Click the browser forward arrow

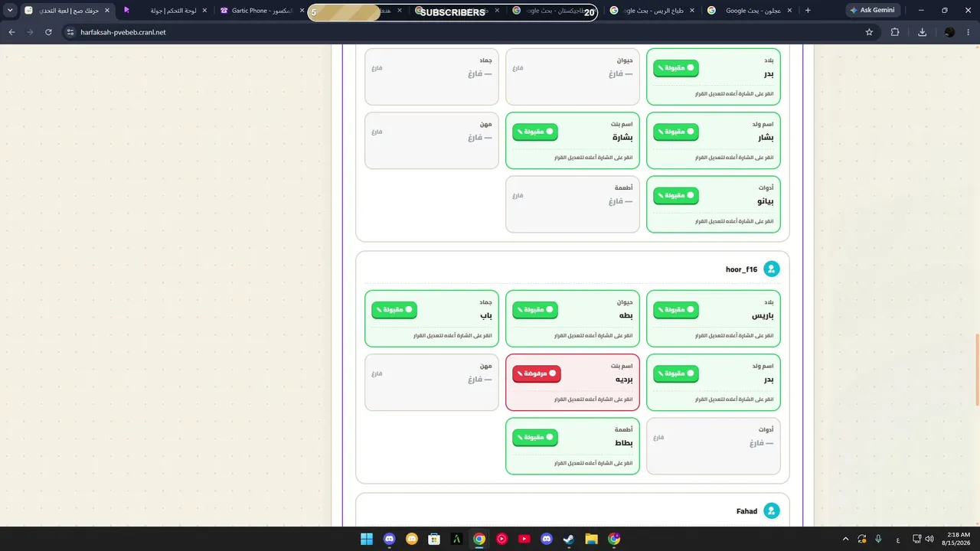[30, 32]
